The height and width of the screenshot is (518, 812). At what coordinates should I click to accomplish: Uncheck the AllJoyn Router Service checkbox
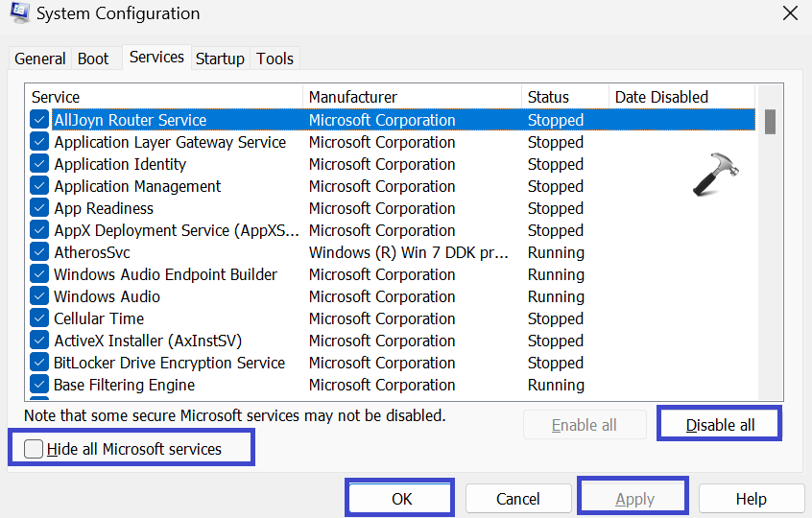coord(39,120)
